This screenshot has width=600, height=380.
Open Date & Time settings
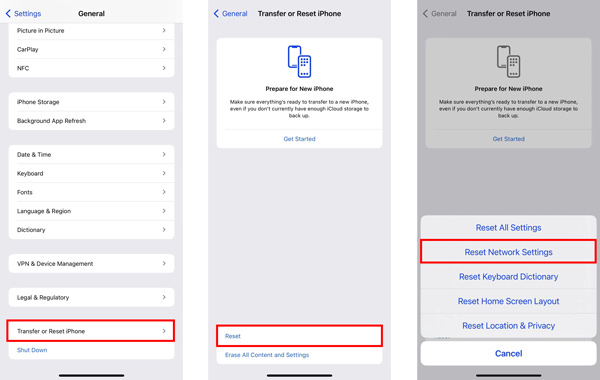point(91,155)
